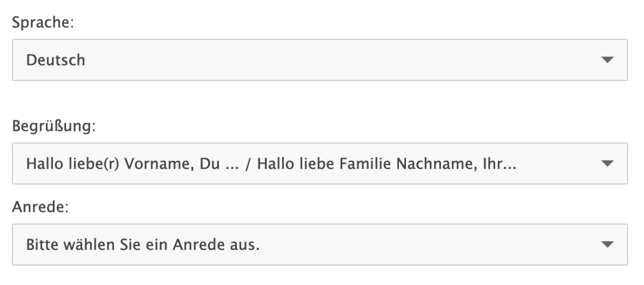Expand the Begrüßung dropdown

[x=319, y=163]
